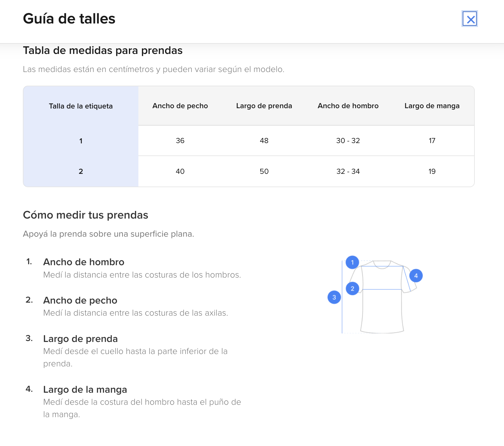Click blue marker 4 near shirt sleeve
Viewport: 504px width, 446px height.
point(416,276)
